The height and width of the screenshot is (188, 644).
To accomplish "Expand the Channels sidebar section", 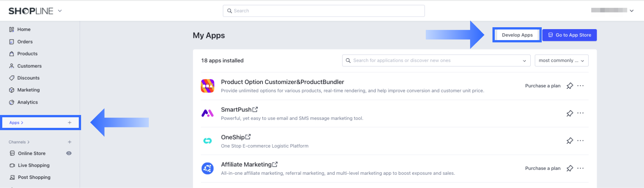I will pos(19,142).
